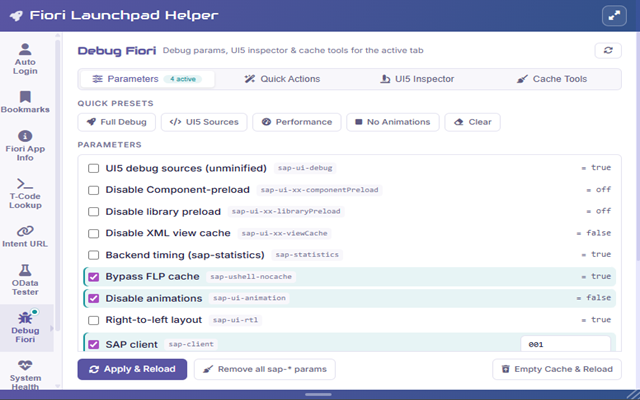Click the QUICK PRESETS section label
The width and height of the screenshot is (640, 400).
[116, 103]
